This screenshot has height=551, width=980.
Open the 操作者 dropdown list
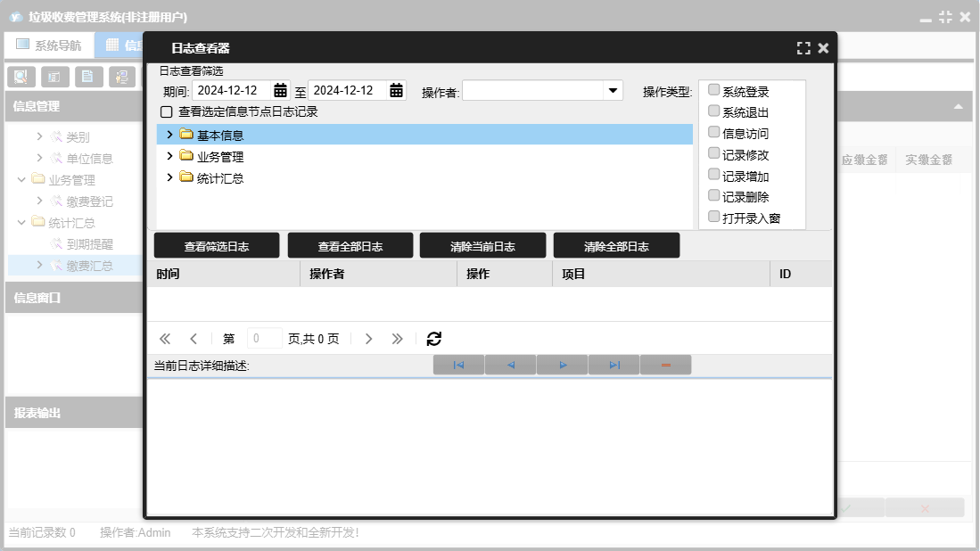tap(613, 90)
